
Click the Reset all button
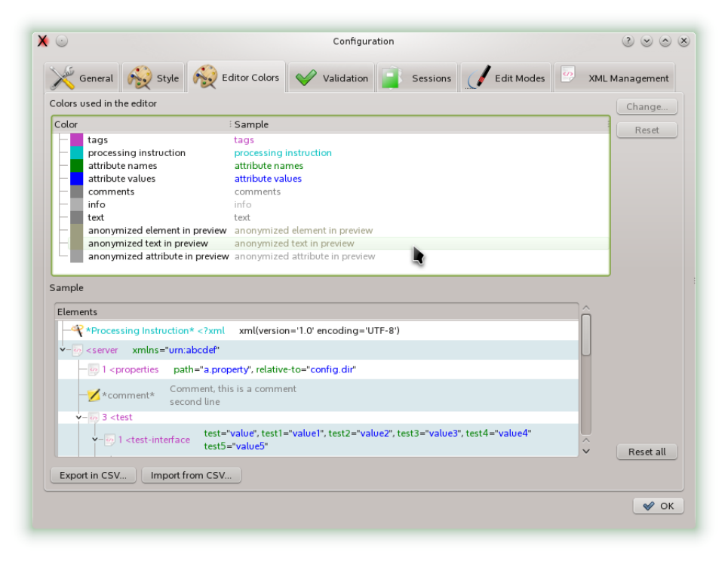click(647, 452)
